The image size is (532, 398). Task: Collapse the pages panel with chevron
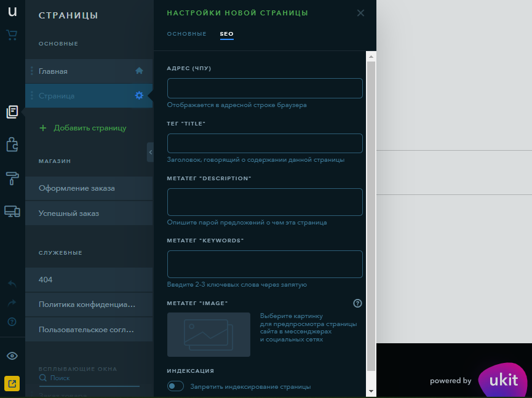tap(150, 152)
